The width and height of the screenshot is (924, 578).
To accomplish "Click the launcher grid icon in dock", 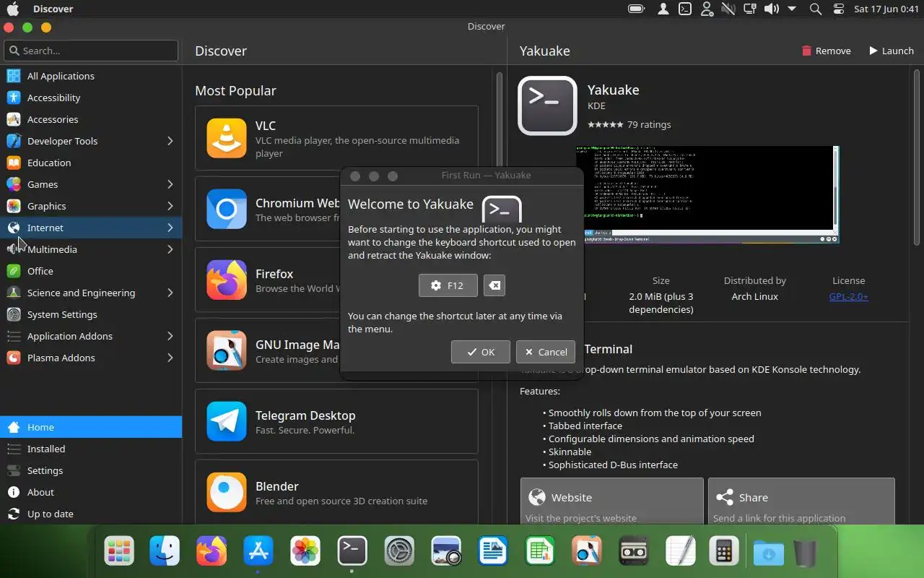I will click(119, 552).
